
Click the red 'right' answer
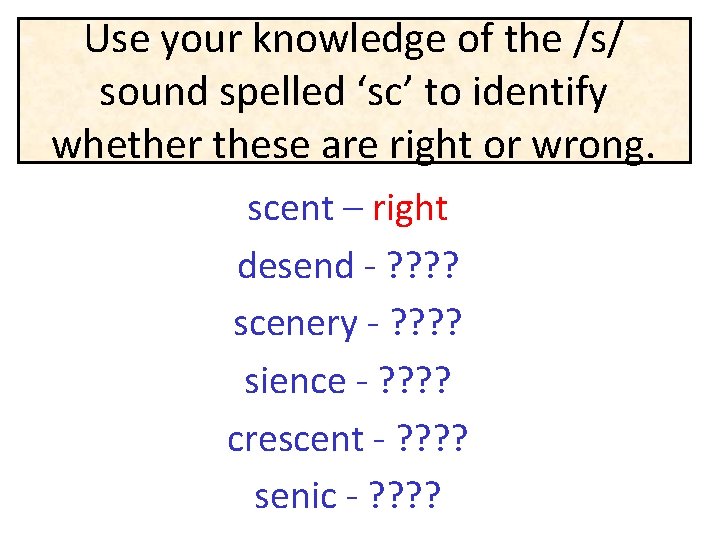[x=410, y=210]
